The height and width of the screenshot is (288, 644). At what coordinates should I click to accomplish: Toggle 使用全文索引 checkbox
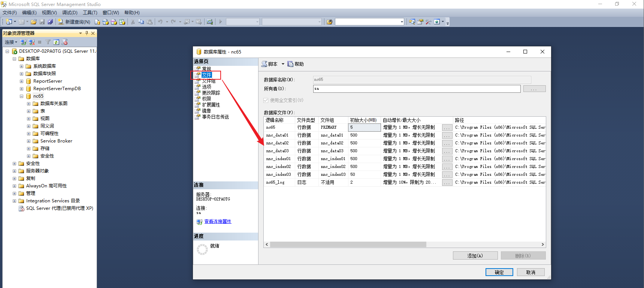coord(266,100)
